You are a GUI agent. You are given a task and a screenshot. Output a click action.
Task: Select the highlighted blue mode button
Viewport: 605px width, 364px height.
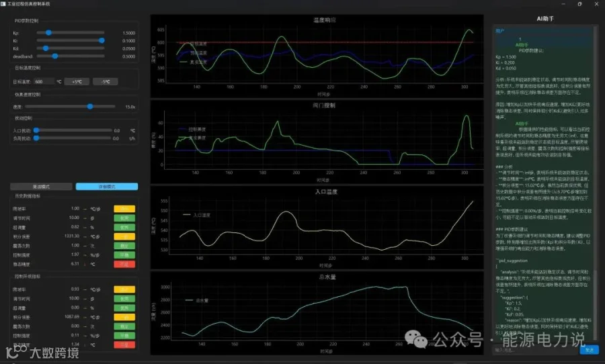[x=107, y=187]
